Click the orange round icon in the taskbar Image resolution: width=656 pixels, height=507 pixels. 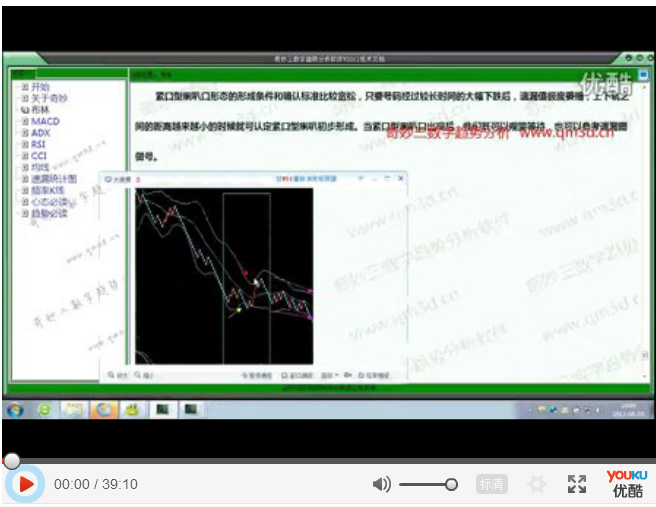pos(102,410)
